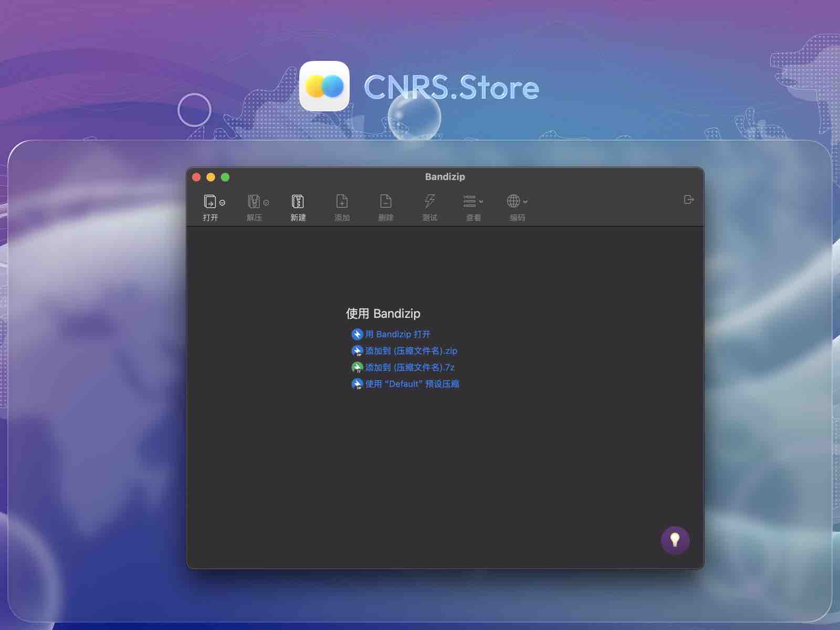Close the Bandizip window with red button
Viewport: 840px width, 630px height.
click(196, 177)
